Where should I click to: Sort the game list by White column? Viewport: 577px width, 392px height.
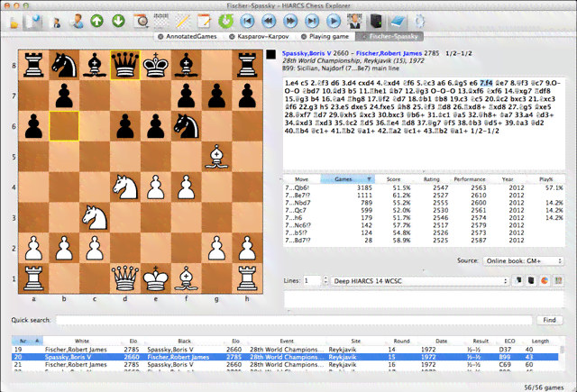[x=82, y=341]
